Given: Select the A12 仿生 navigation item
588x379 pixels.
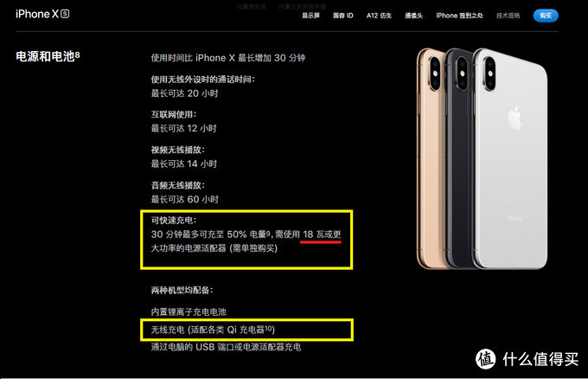Looking at the screenshot, I should point(379,16).
